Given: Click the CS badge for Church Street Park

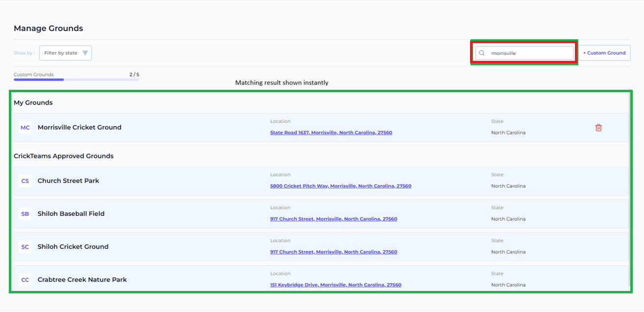Looking at the screenshot, I should (x=25, y=181).
